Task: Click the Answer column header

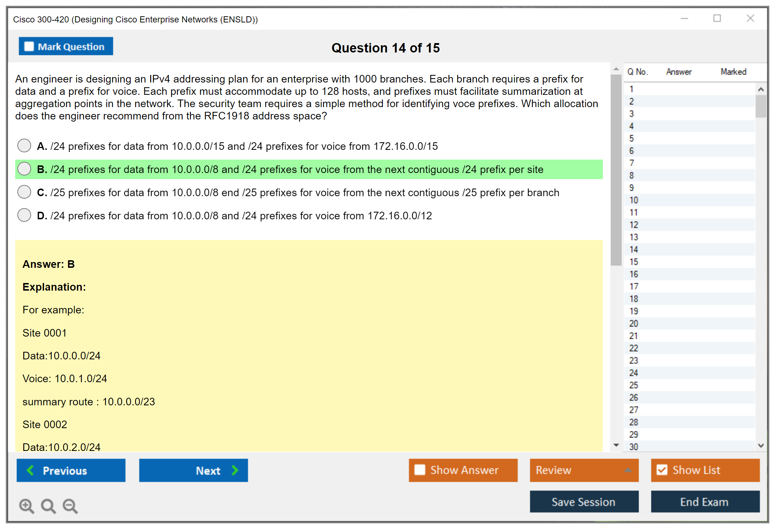Action: point(678,72)
